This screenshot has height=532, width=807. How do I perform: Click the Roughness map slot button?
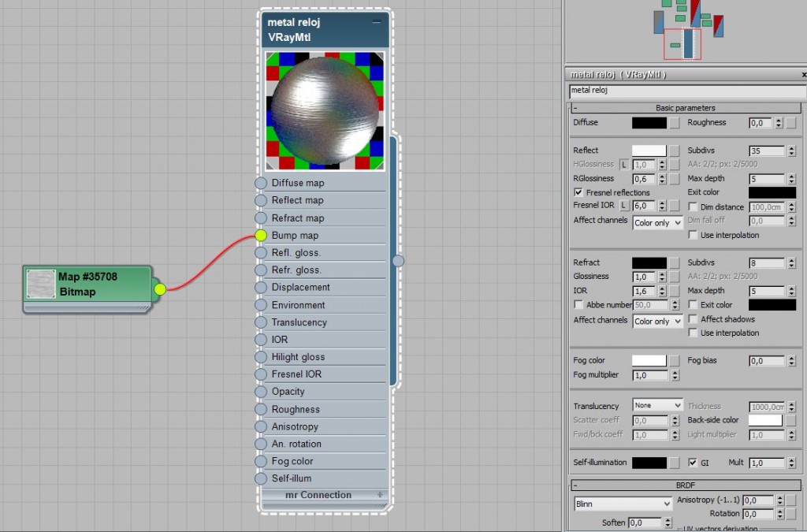[x=791, y=122]
